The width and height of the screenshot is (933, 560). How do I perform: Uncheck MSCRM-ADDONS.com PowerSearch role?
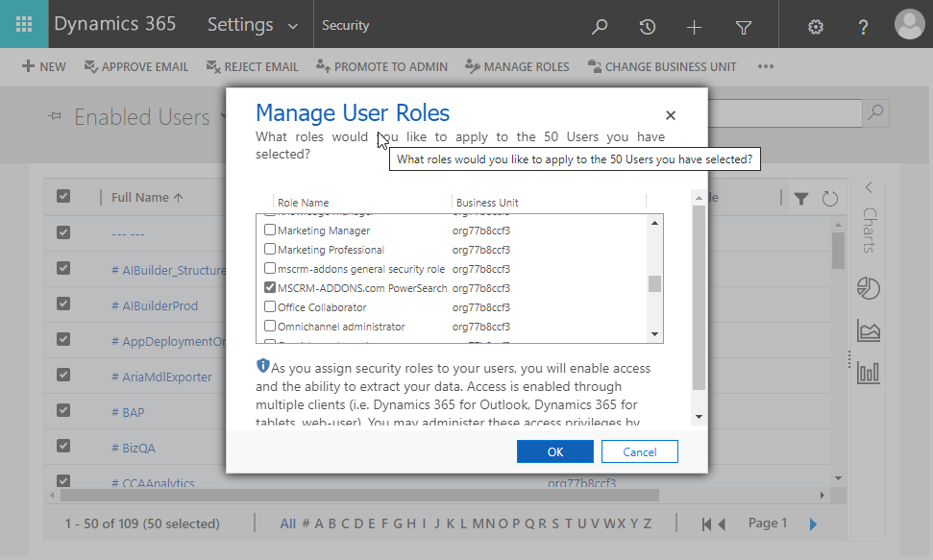(270, 287)
